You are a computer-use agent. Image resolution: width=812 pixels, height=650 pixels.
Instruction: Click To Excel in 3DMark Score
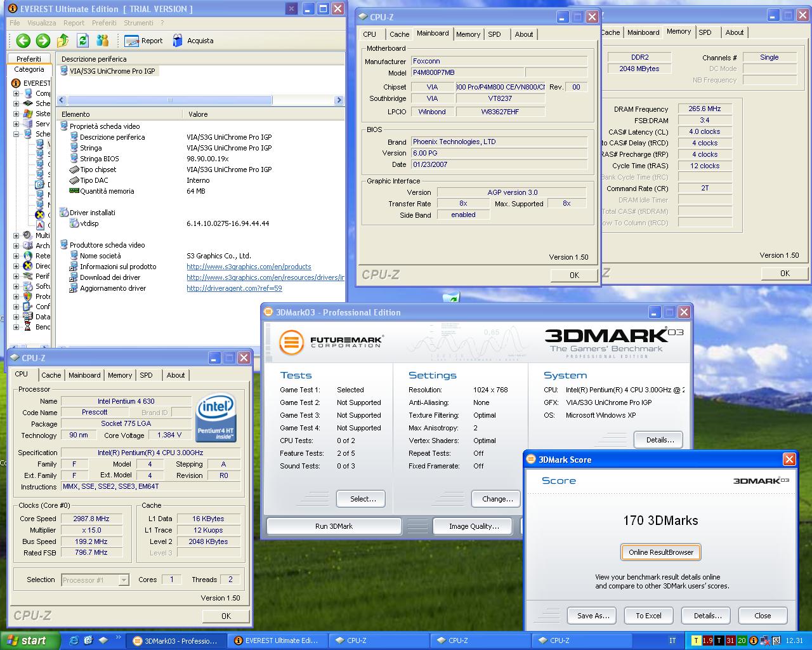click(648, 616)
